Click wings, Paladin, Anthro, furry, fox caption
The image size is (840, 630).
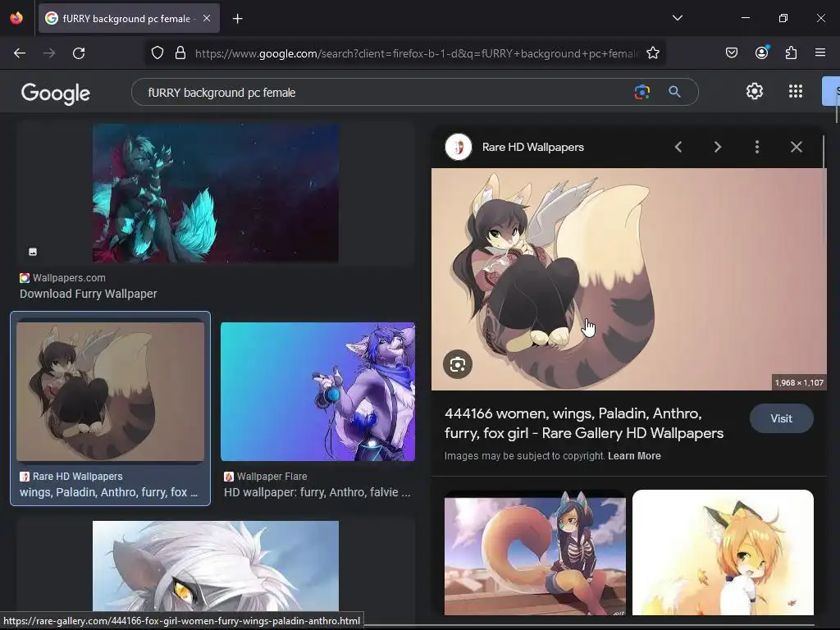109,492
